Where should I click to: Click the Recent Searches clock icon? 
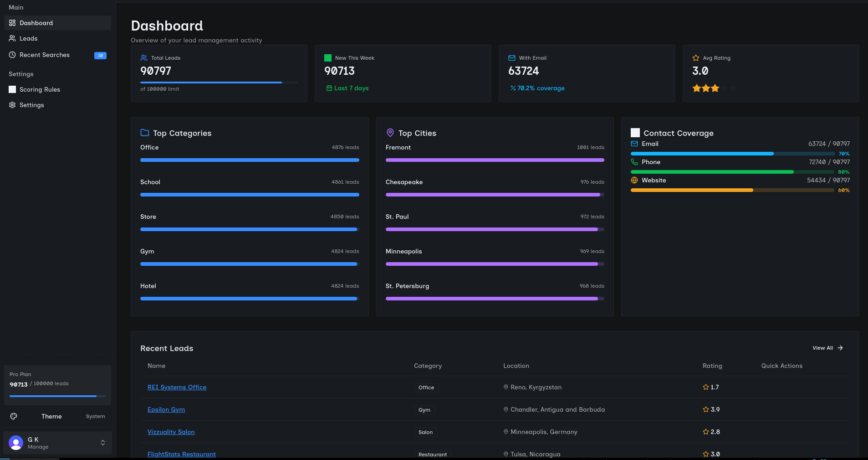tap(12, 55)
